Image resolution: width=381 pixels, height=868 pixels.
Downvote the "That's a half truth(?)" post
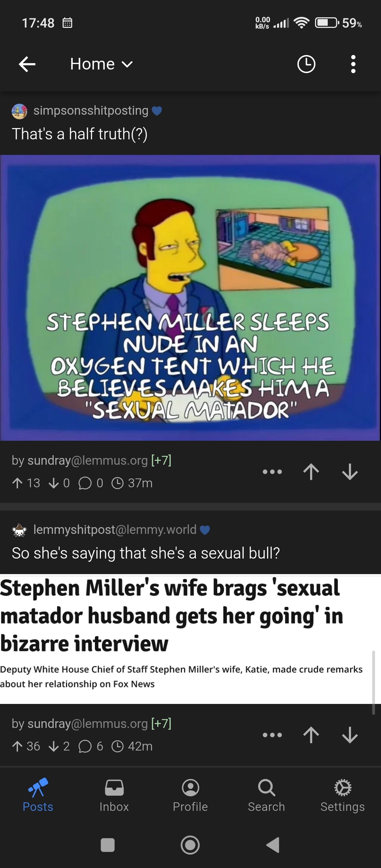[x=350, y=472]
